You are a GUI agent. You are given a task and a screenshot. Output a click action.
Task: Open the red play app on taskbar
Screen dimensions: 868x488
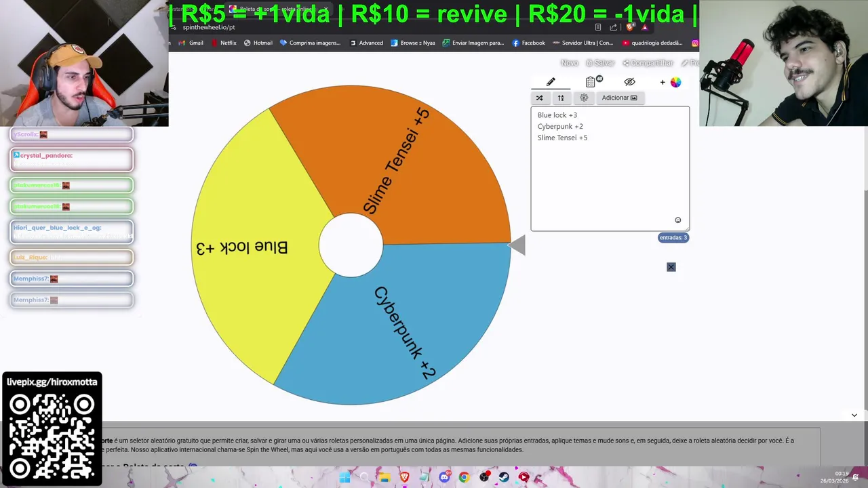tap(524, 477)
